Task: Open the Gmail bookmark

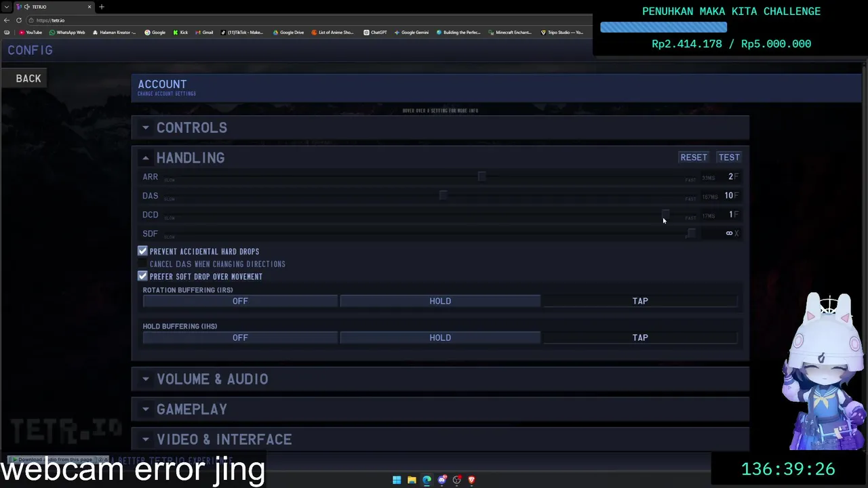Action: [203, 33]
